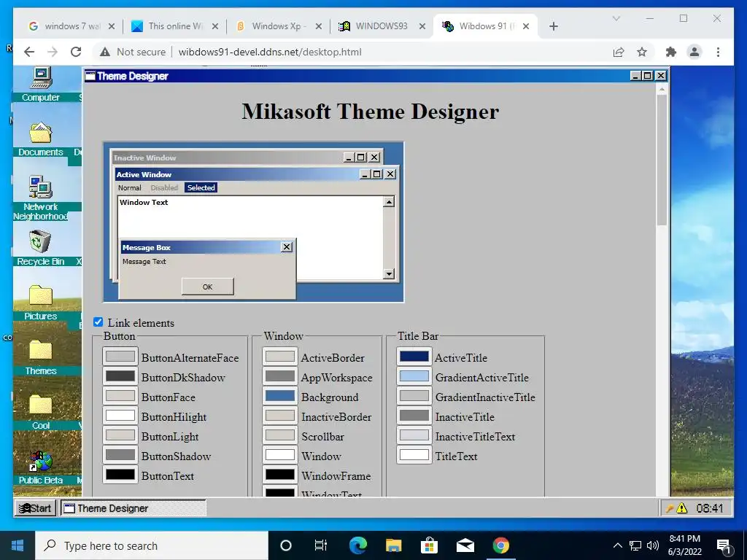
Task: Pick ButtonHilight color swatch
Action: tap(120, 415)
